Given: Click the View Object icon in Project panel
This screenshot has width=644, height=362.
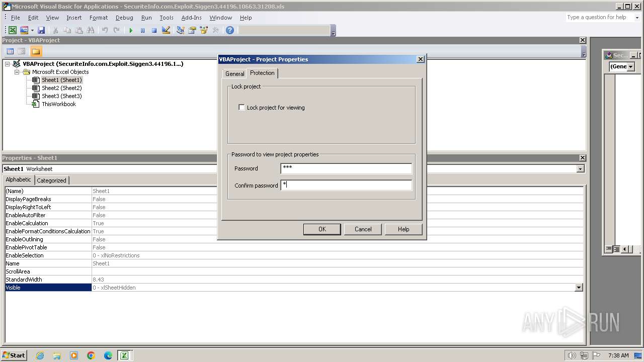Looking at the screenshot, I should (x=22, y=51).
